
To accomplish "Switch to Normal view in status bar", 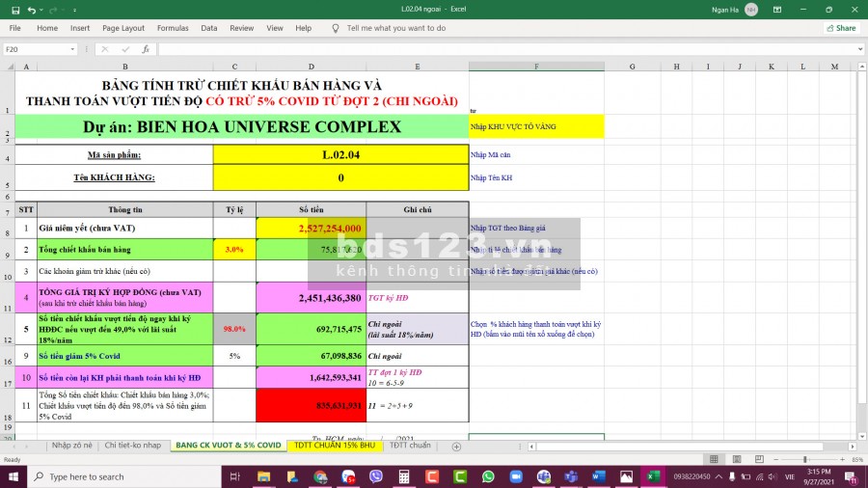I will point(714,459).
